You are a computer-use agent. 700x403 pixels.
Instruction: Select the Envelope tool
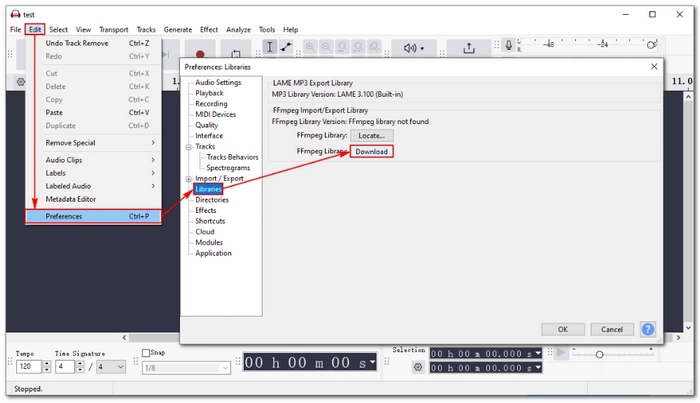point(286,47)
